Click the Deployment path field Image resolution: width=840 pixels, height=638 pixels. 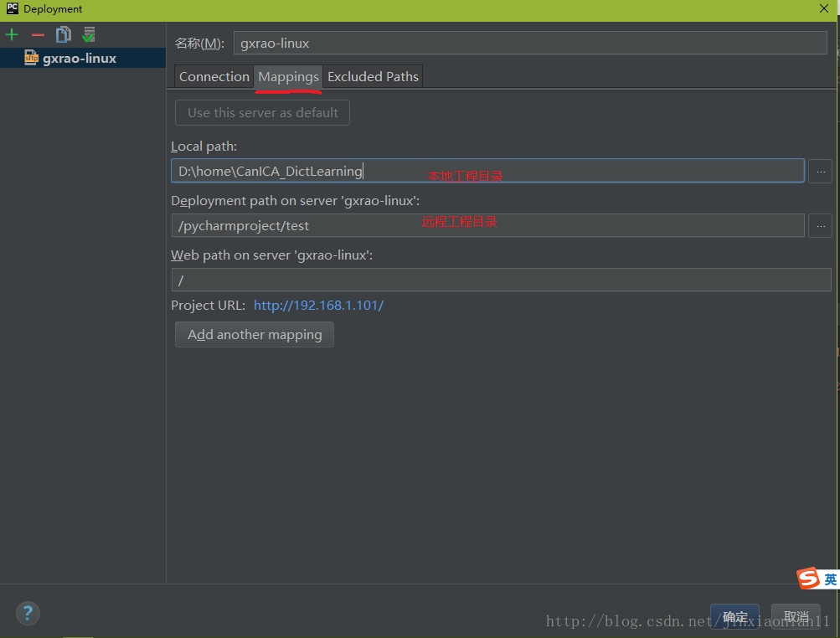pyautogui.click(x=488, y=225)
